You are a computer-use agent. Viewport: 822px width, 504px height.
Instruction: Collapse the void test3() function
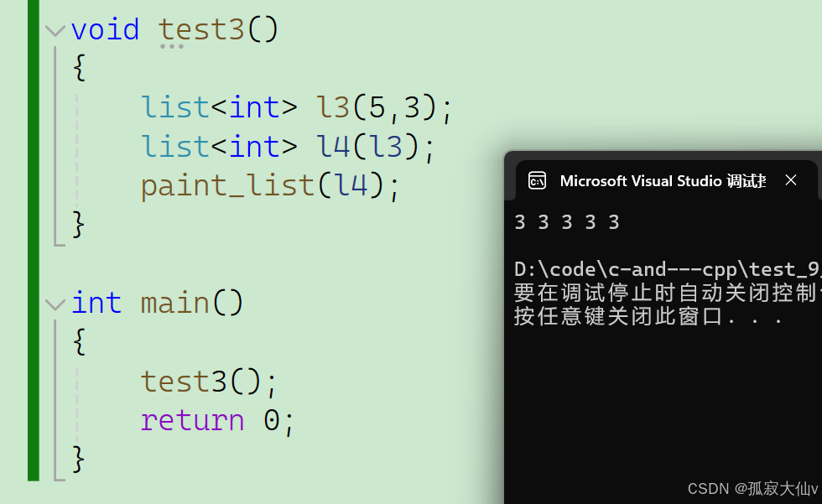(x=55, y=30)
